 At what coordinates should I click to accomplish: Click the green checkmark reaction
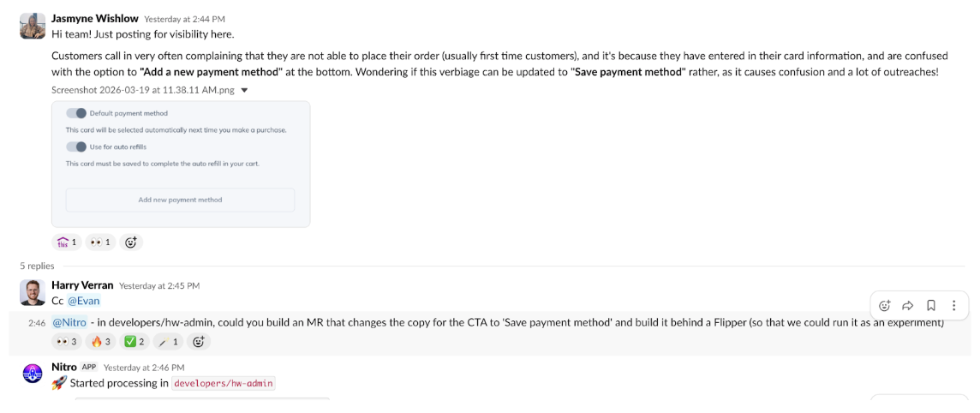click(135, 342)
